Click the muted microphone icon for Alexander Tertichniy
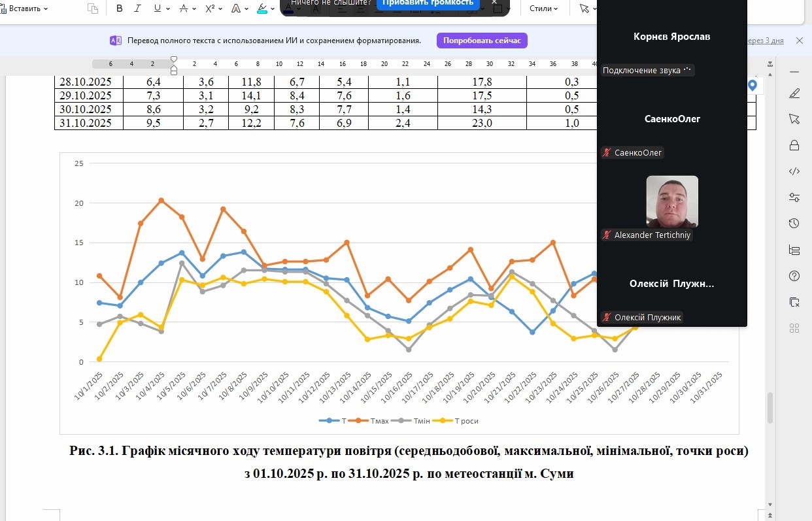The image size is (812, 521). click(x=607, y=235)
